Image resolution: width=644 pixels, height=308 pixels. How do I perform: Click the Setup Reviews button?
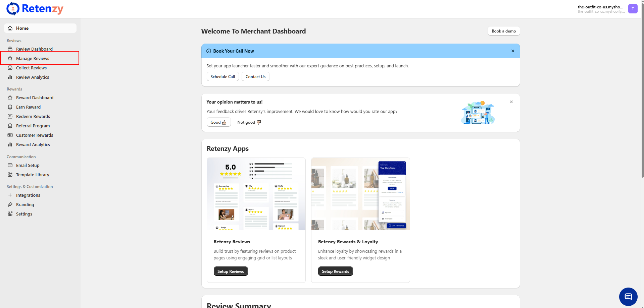[231, 271]
